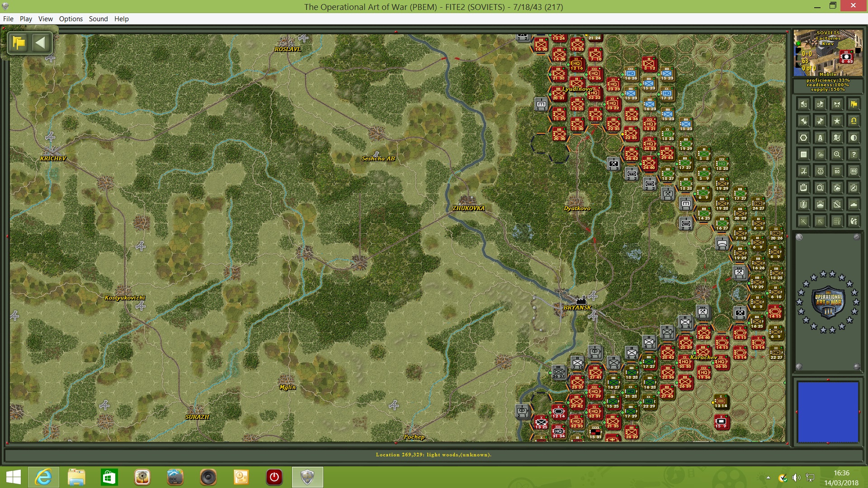The image size is (868, 488).
Task: Click the tank silhouette icon
Action: (x=854, y=205)
